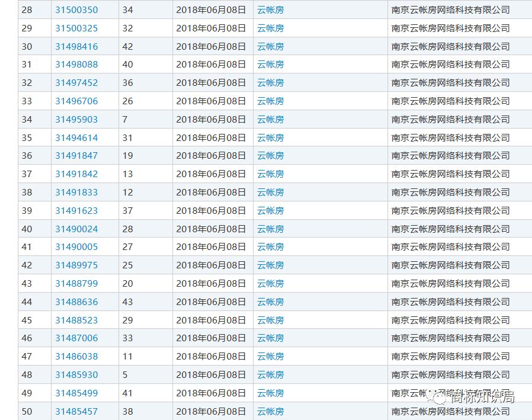532x420 pixels.
Task: Open registration number 31494614
Action: pyautogui.click(x=76, y=138)
